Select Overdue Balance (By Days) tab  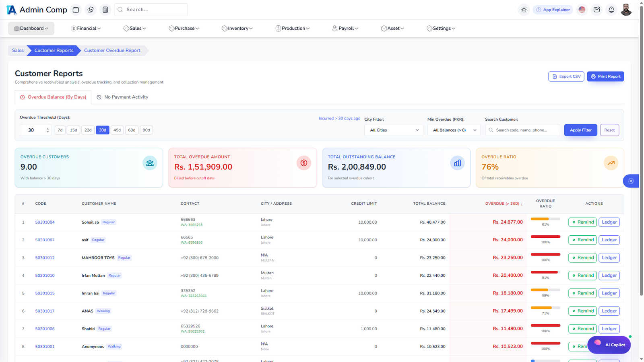(53, 97)
